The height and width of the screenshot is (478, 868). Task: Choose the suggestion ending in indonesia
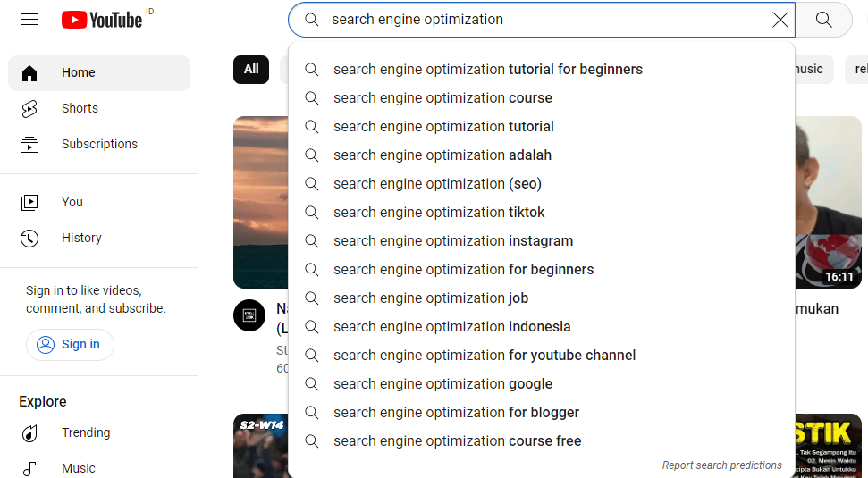[x=542, y=326]
